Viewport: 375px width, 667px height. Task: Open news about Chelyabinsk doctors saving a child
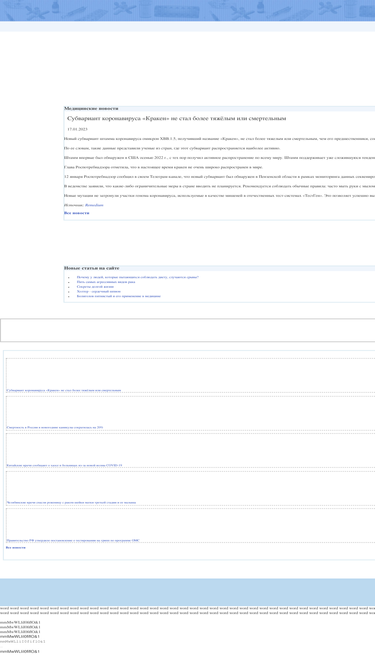[x=71, y=502]
